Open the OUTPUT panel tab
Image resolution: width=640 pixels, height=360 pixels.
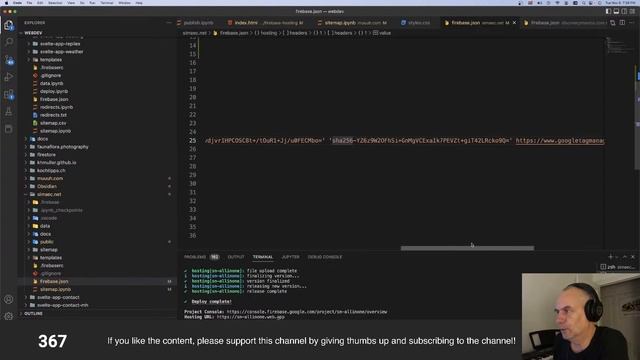coord(236,257)
